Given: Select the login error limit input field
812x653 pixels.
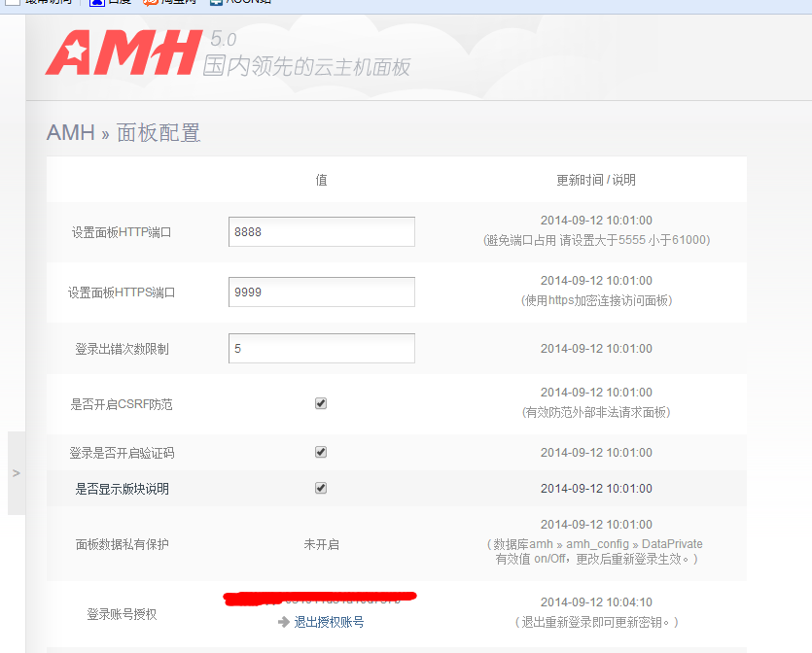Looking at the screenshot, I should 321,348.
